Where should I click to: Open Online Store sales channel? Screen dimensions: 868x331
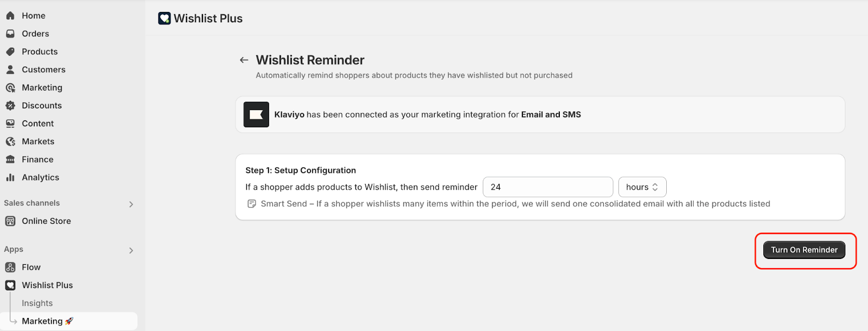point(46,221)
